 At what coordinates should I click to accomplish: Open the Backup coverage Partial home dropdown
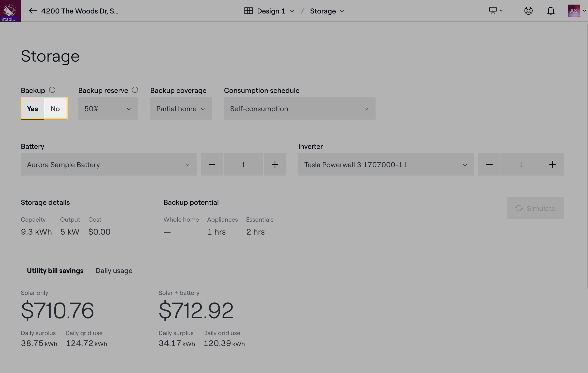(x=181, y=109)
